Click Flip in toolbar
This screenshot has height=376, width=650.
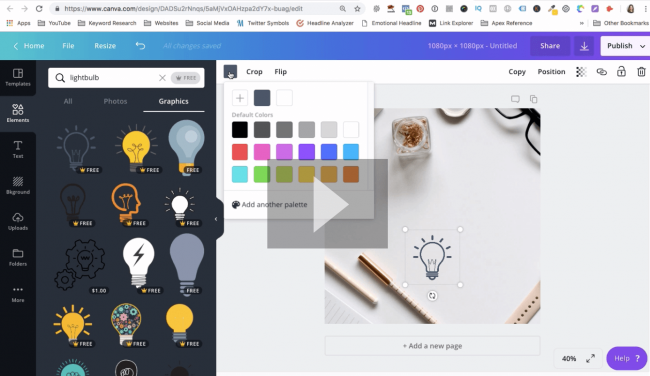pos(281,72)
